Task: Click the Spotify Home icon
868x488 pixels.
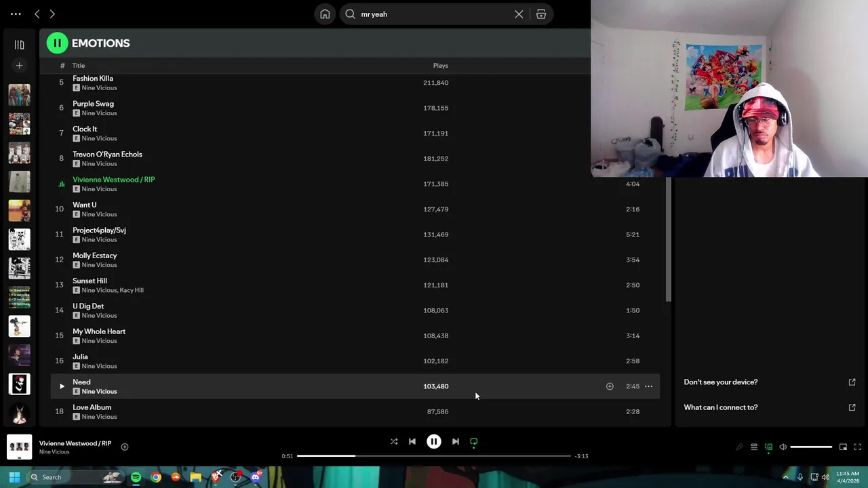Action: (x=325, y=14)
